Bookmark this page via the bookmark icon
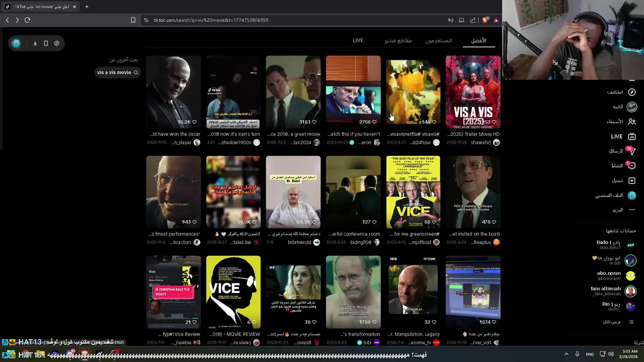The width and height of the screenshot is (644, 362). [x=133, y=20]
